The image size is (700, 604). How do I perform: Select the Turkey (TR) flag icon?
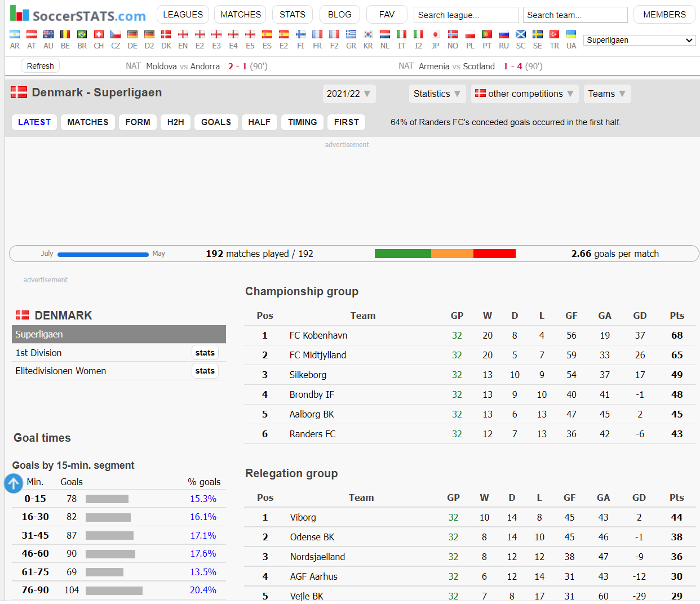coord(555,35)
